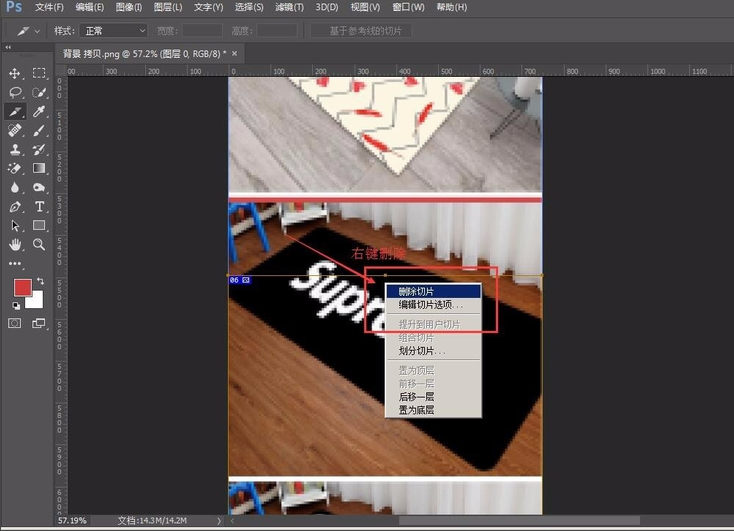The image size is (734, 531).
Task: Select the Path Selection tool
Action: pyautogui.click(x=15, y=226)
